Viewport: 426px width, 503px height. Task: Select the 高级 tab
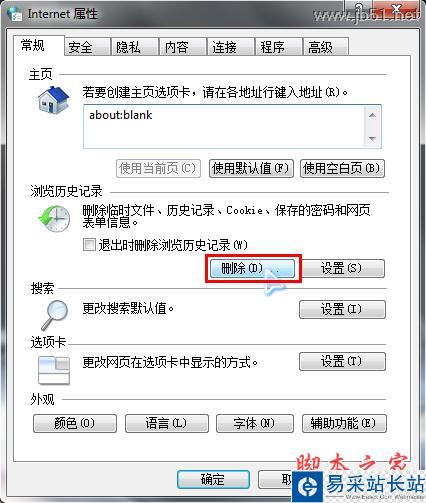[x=326, y=47]
